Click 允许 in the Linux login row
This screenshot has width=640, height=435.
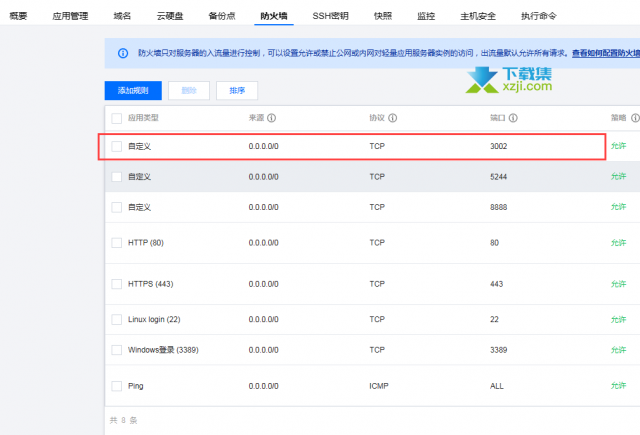(x=618, y=320)
